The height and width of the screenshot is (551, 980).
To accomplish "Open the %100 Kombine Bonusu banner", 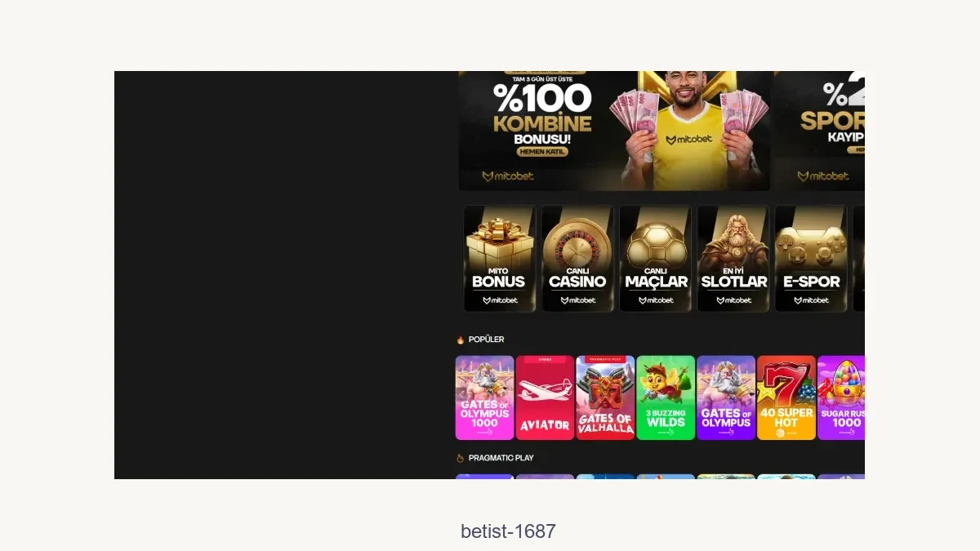I will [614, 131].
